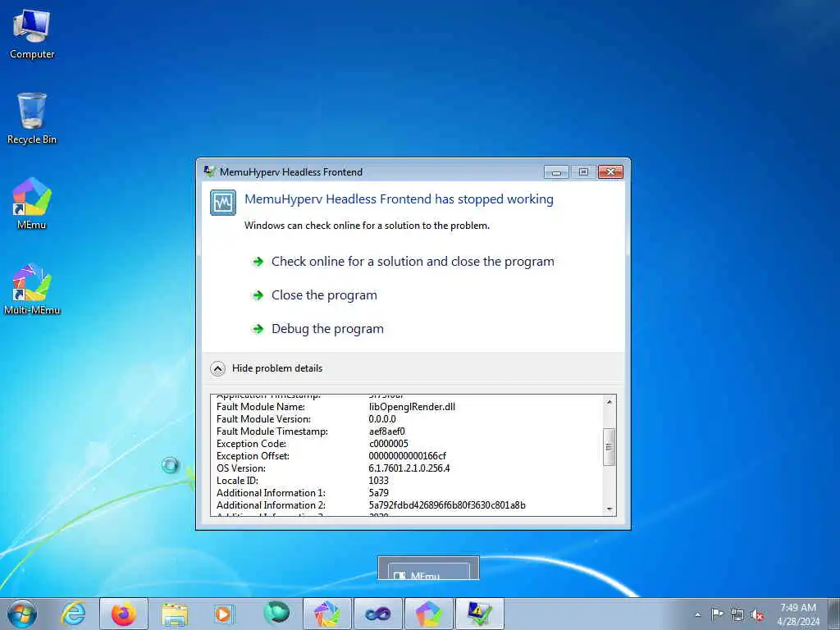Open the clock showing 7:49 AM
Screen dimensions: 840x630
tap(797, 614)
